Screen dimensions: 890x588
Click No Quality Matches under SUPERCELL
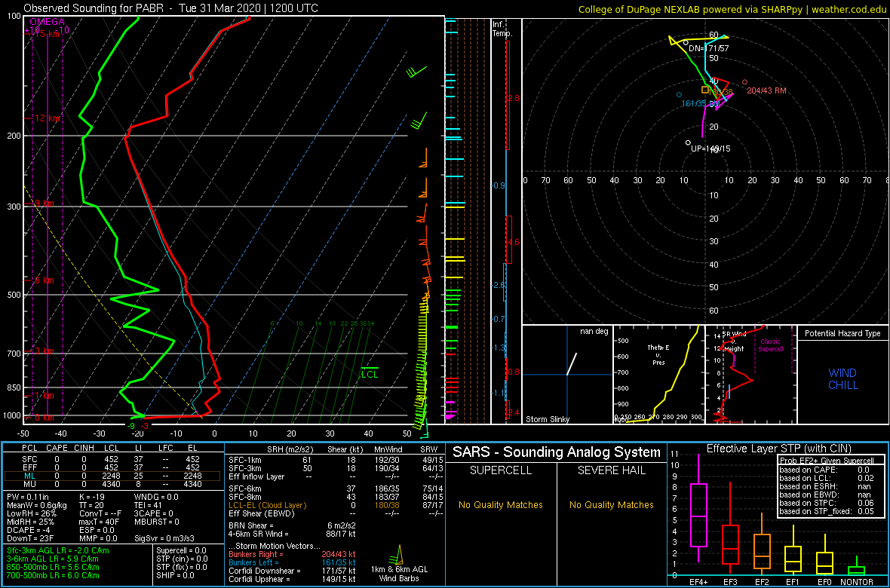[x=501, y=504]
